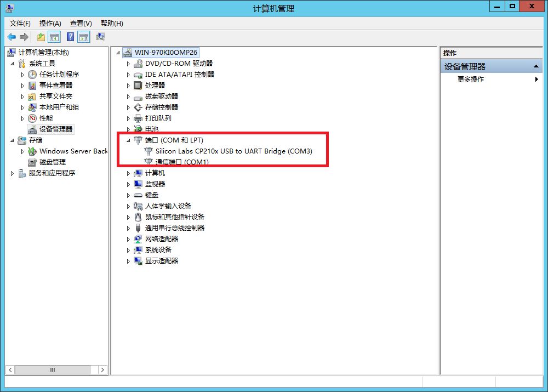Select 本地用户和组 in the left tree
548x392 pixels.
pos(59,107)
